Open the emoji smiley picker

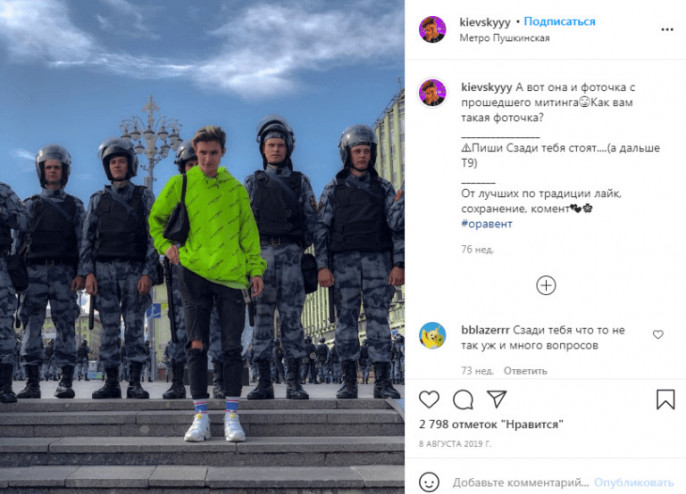point(429,482)
